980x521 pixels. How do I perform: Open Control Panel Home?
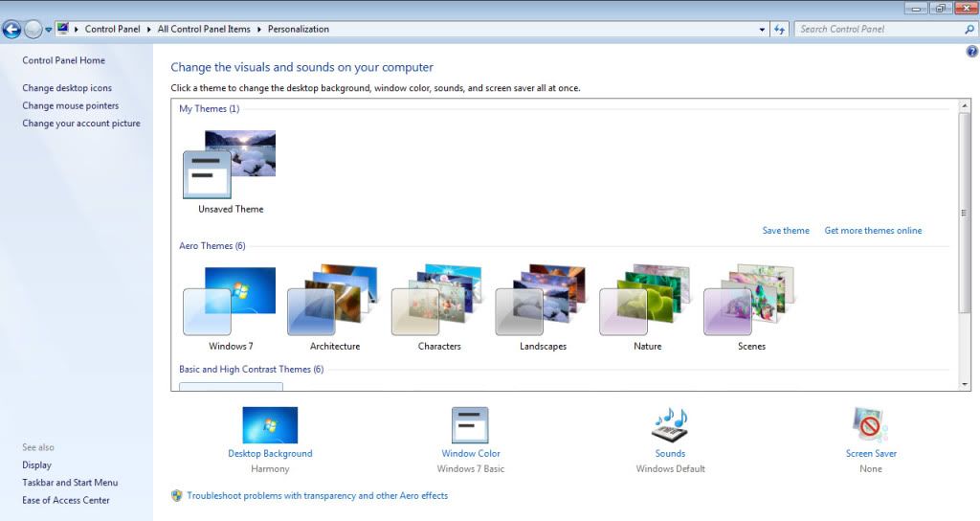pyautogui.click(x=64, y=60)
